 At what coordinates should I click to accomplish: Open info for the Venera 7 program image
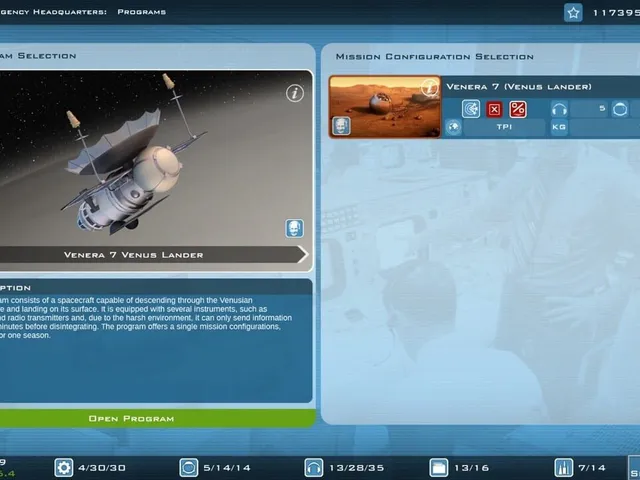pos(295,93)
